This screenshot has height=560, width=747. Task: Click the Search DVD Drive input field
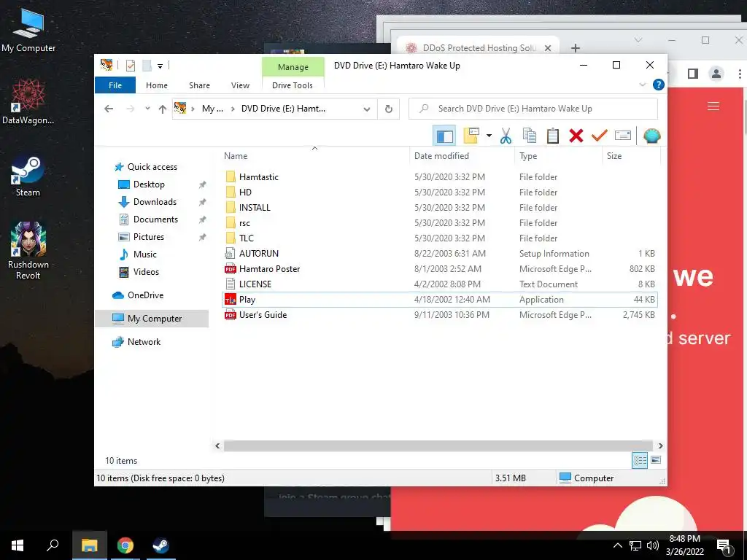pyautogui.click(x=533, y=109)
